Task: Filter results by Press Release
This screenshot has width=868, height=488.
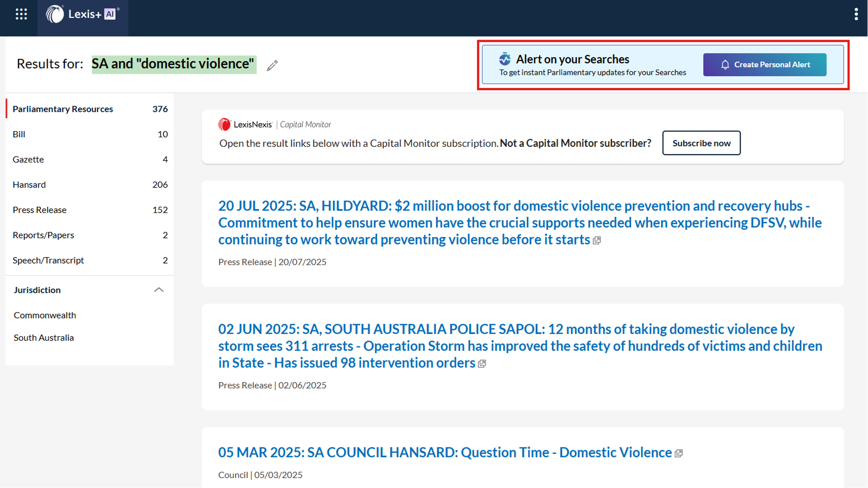Action: pyautogui.click(x=40, y=209)
